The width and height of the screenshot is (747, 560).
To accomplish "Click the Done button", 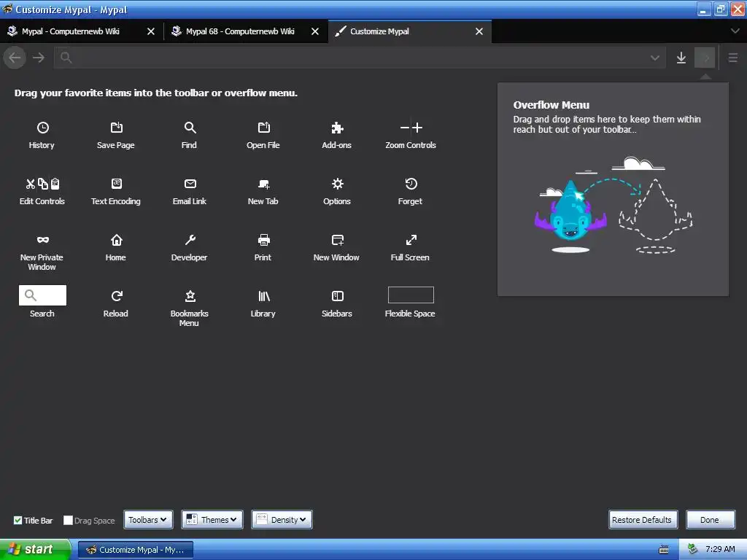I will click(711, 519).
